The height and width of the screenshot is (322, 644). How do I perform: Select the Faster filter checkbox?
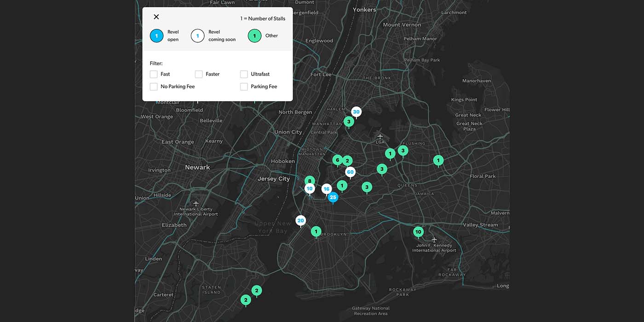[x=198, y=74]
